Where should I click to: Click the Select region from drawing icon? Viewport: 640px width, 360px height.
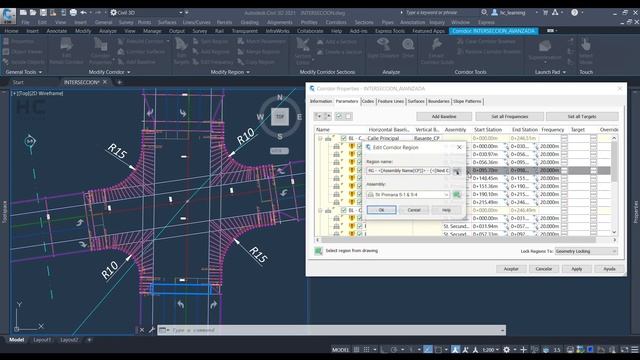click(319, 251)
